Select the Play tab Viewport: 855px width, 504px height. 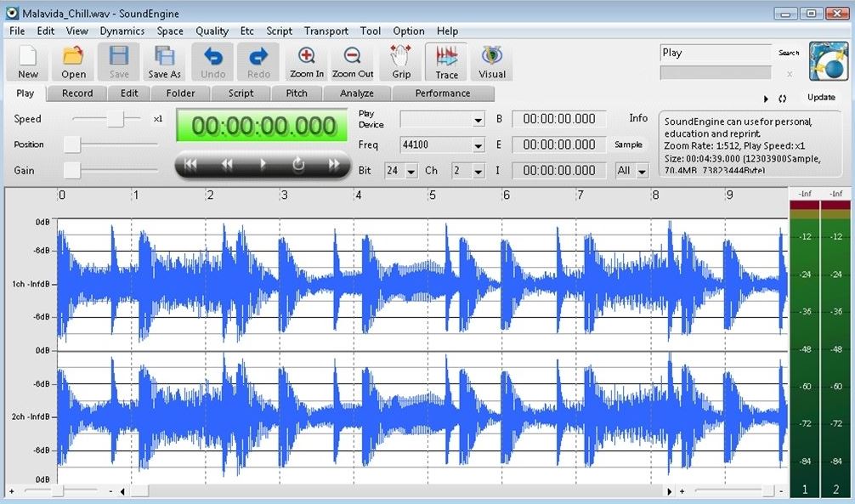pyautogui.click(x=25, y=93)
